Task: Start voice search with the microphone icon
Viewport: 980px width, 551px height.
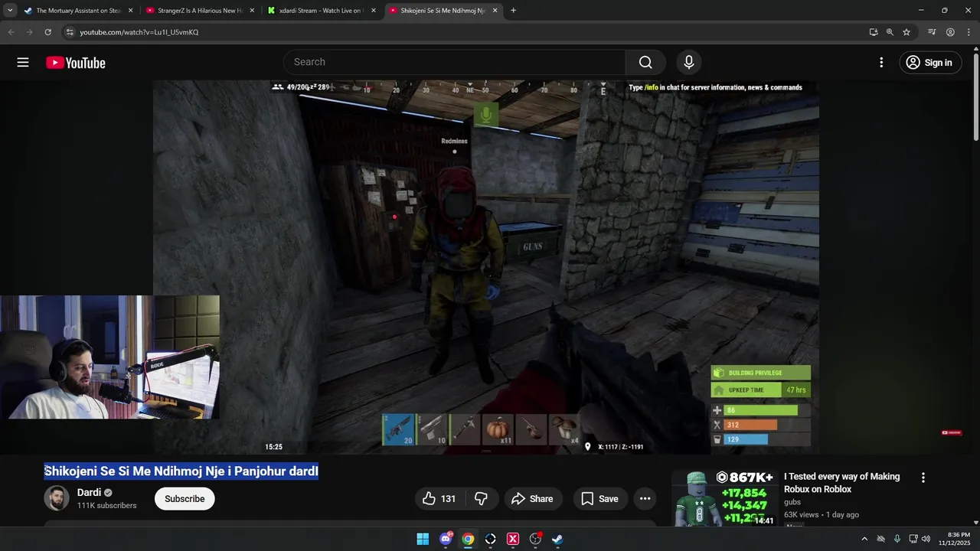Action: [689, 62]
